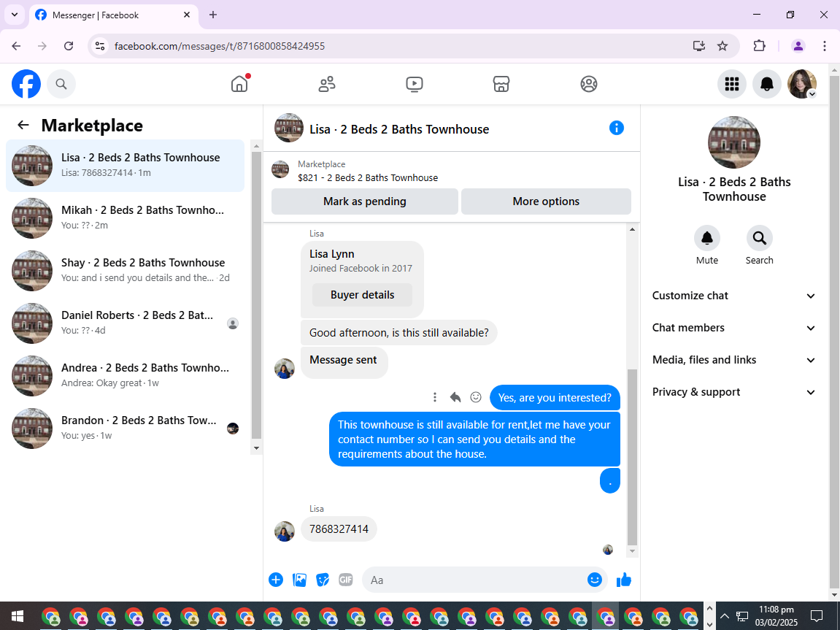Open the nine-dot Menu grid icon
840x630 pixels.
tap(732, 84)
